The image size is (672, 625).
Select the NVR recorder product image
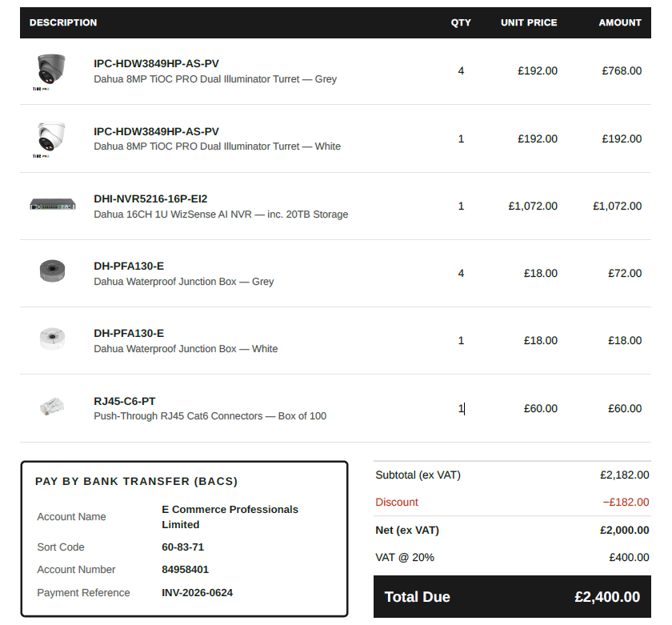point(53,204)
